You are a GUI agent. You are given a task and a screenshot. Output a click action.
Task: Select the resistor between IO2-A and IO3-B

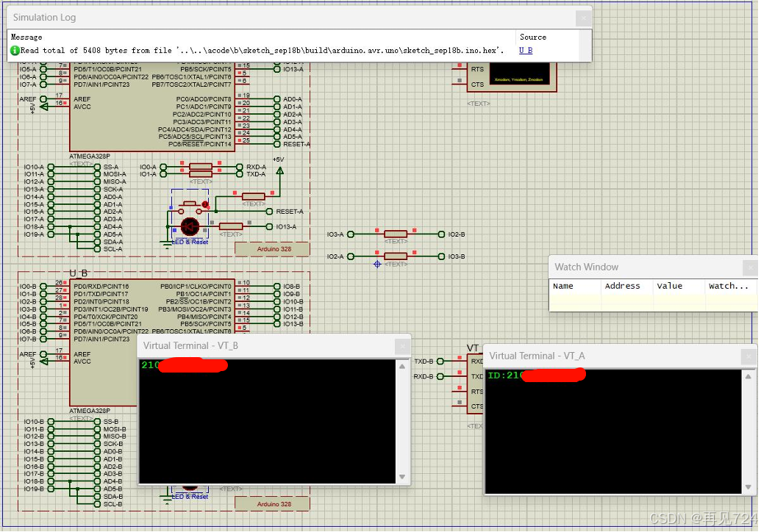click(x=396, y=256)
